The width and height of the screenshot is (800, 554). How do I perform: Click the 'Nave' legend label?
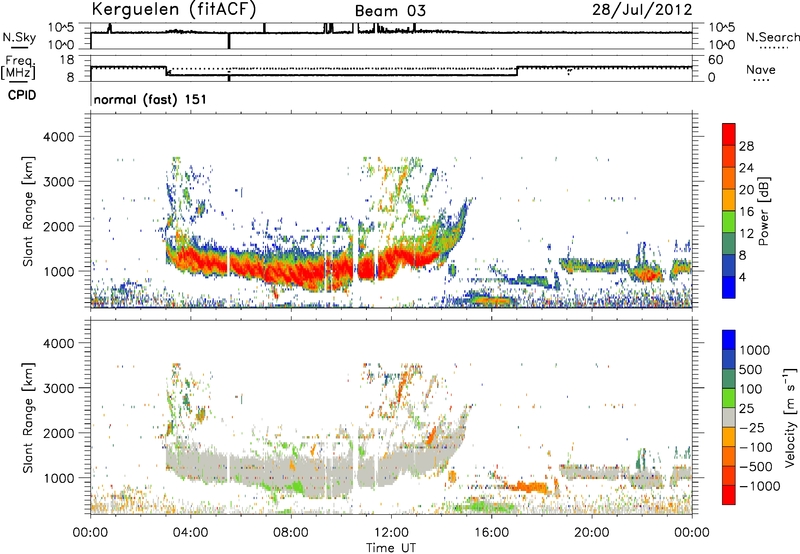pos(761,69)
